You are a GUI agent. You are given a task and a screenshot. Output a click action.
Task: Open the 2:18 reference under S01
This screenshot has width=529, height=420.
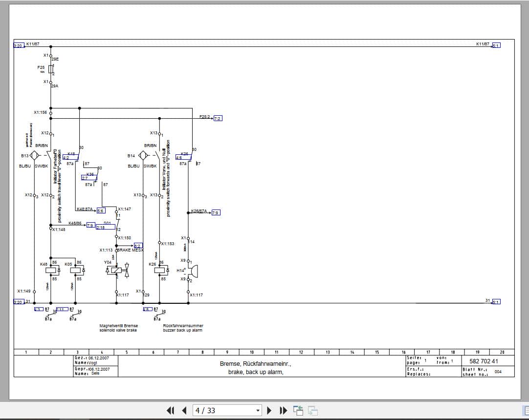[x=105, y=227]
